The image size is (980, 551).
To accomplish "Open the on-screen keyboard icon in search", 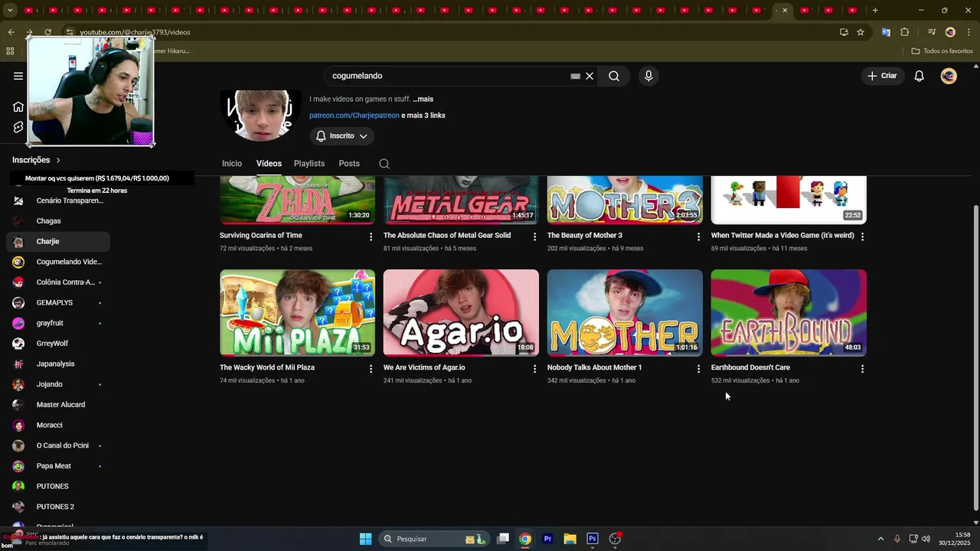I will click(575, 76).
